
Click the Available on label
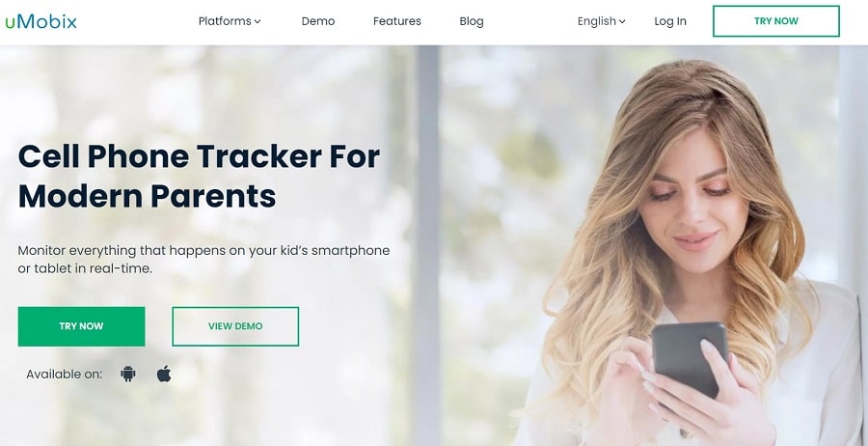coord(65,375)
